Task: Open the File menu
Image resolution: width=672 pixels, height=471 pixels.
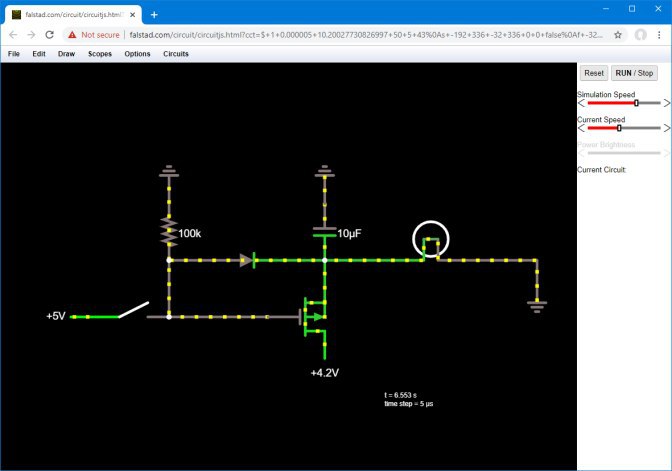Action: tap(14, 54)
